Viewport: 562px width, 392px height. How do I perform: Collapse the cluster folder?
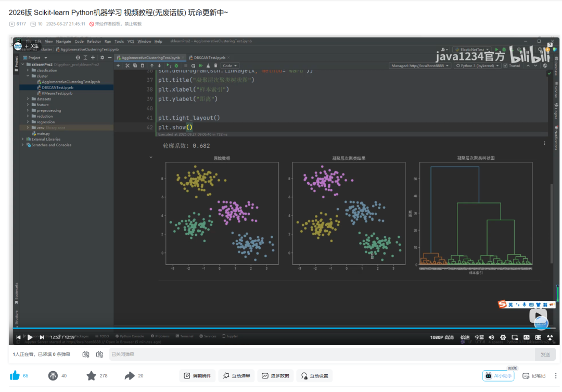28,76
